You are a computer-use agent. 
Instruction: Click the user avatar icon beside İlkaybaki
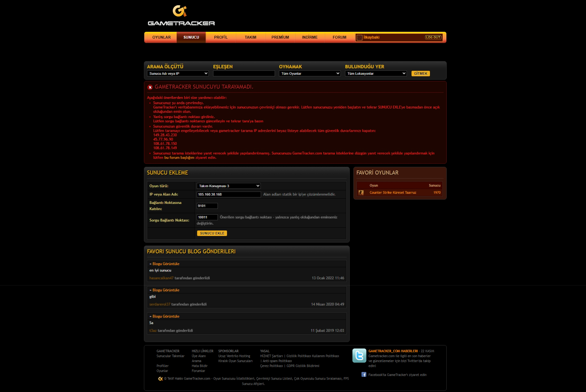point(360,37)
